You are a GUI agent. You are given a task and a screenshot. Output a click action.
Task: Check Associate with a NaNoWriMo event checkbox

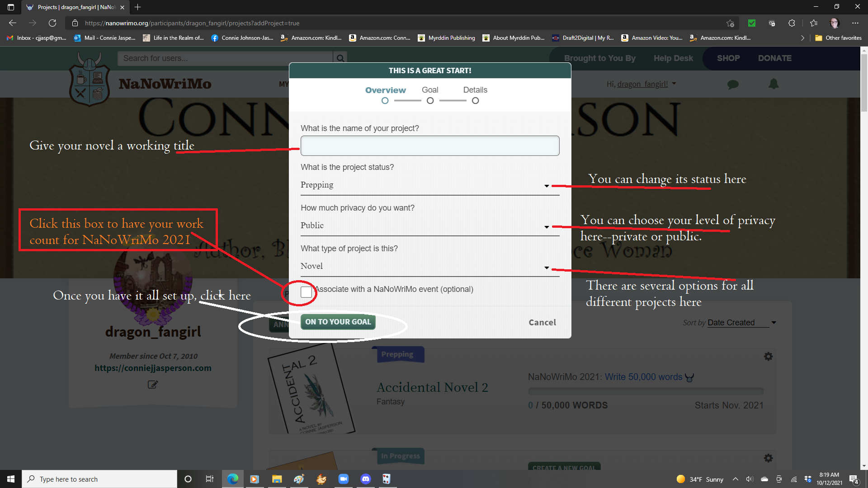pos(306,292)
